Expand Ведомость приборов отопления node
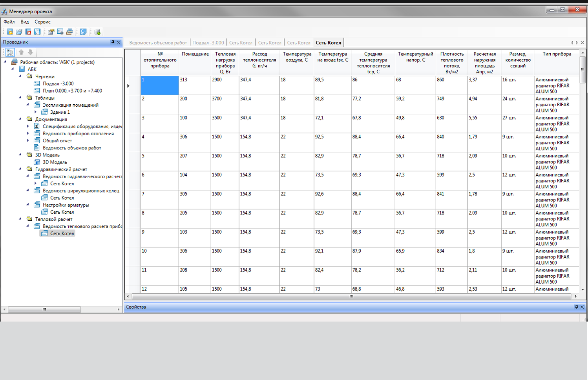588x380 pixels. pyautogui.click(x=28, y=133)
